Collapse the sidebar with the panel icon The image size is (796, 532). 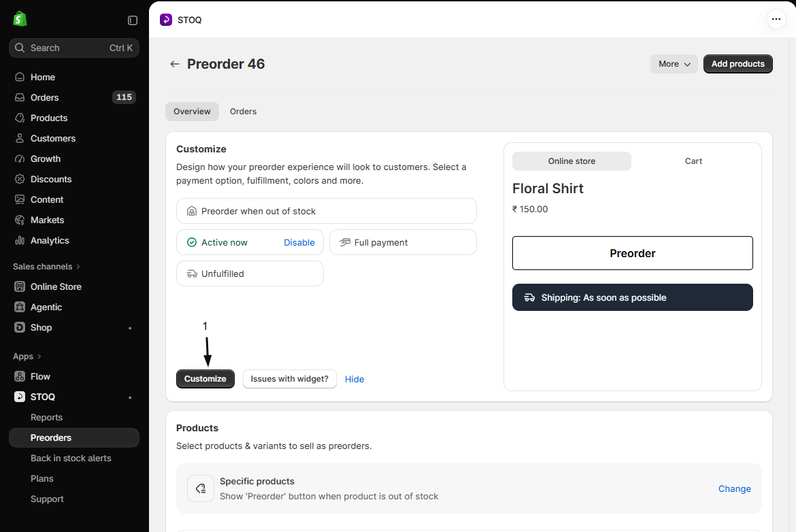133,20
